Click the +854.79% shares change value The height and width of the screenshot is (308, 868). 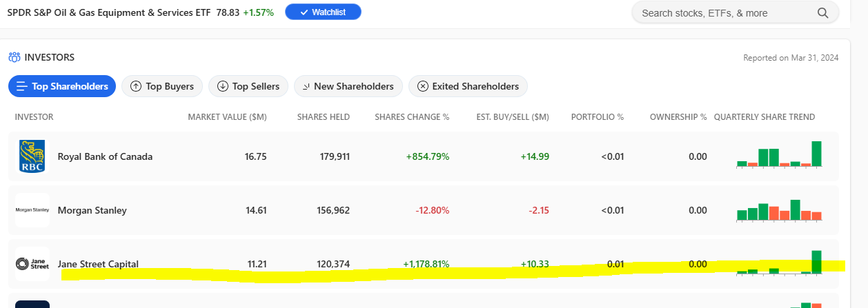tap(428, 156)
